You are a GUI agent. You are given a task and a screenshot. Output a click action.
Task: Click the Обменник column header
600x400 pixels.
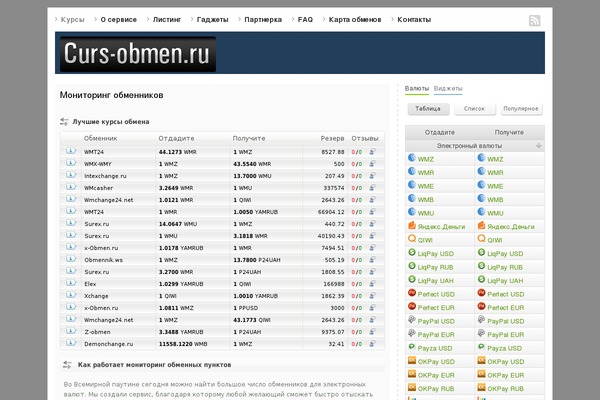click(x=100, y=138)
